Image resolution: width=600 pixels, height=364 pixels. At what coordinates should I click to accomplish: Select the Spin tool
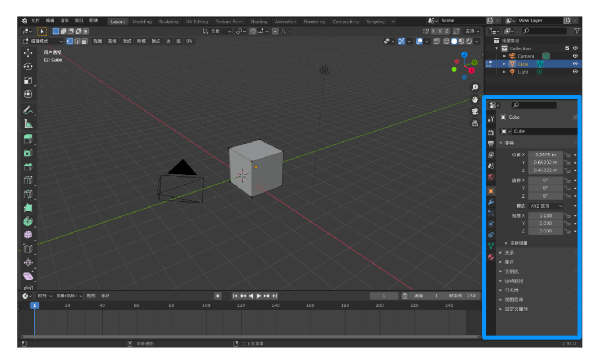[x=28, y=221]
